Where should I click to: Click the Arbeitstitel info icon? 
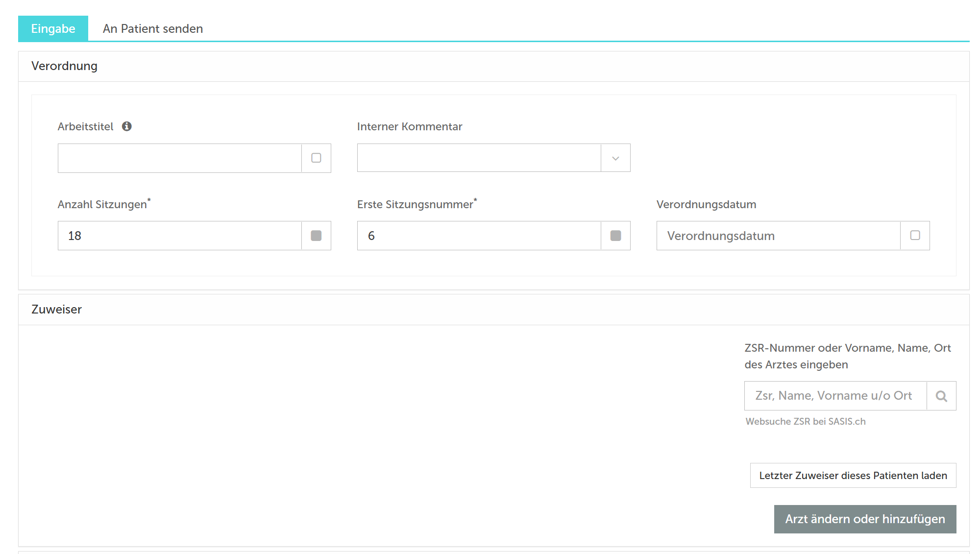127,126
